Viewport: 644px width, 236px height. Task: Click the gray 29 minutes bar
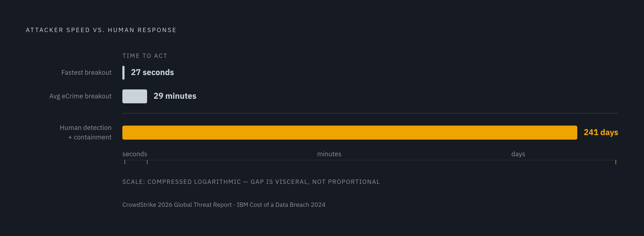(x=135, y=96)
